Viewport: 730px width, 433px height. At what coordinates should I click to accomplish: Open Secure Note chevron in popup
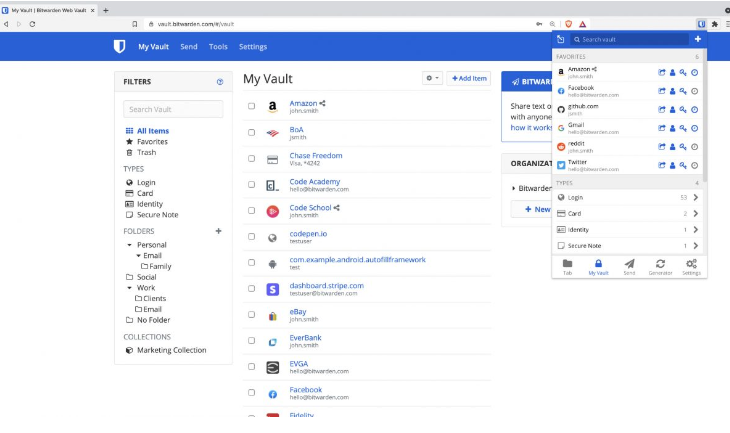696,246
